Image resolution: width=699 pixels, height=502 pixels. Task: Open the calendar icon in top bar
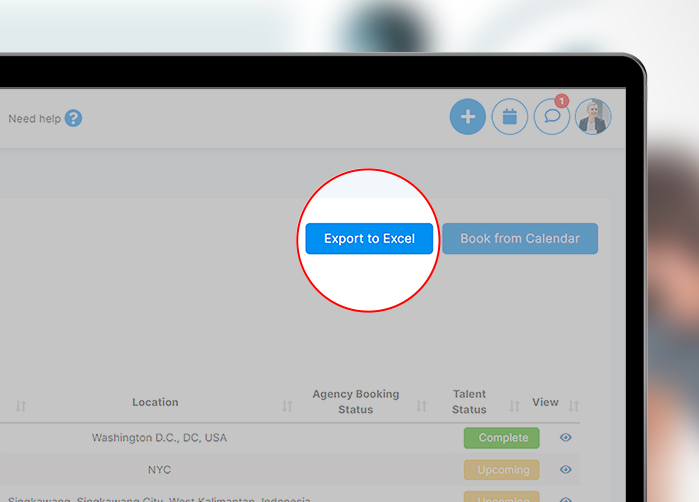(x=509, y=117)
